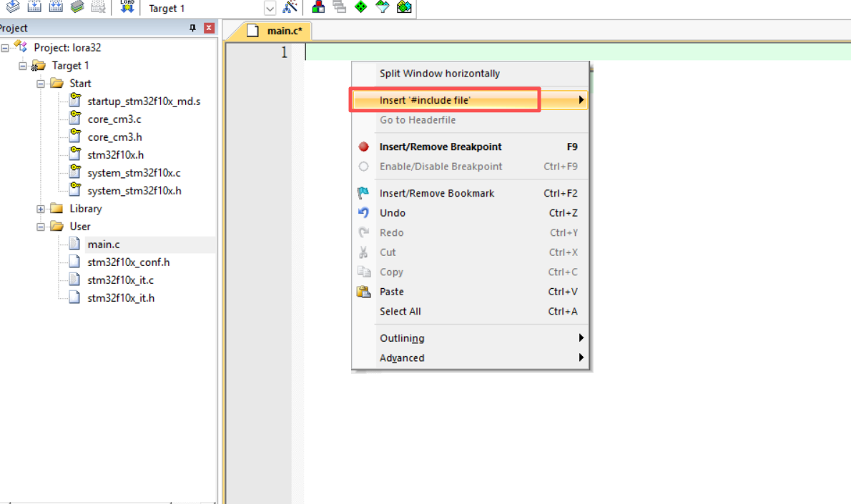Select the User group folder label
Viewport: 851px width, 504px height.
pos(80,227)
